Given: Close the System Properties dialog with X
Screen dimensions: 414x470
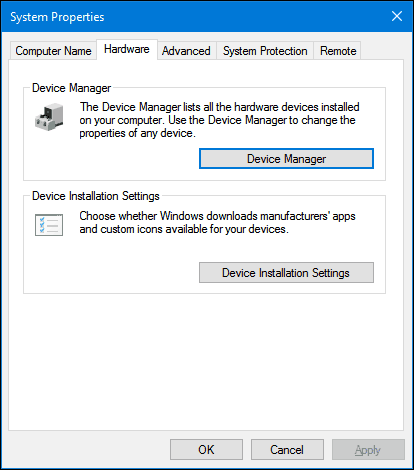Looking at the screenshot, I should click(397, 16).
